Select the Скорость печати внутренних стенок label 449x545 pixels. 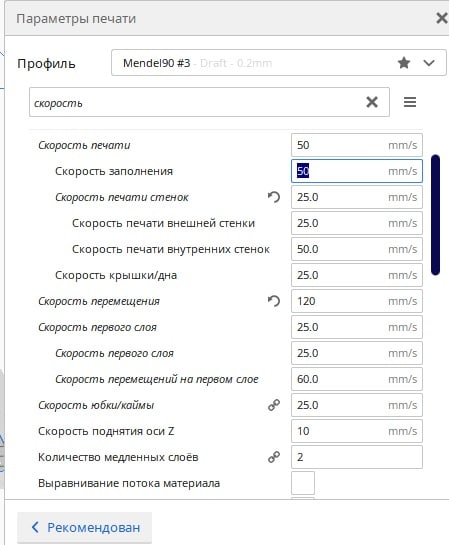pos(171,249)
